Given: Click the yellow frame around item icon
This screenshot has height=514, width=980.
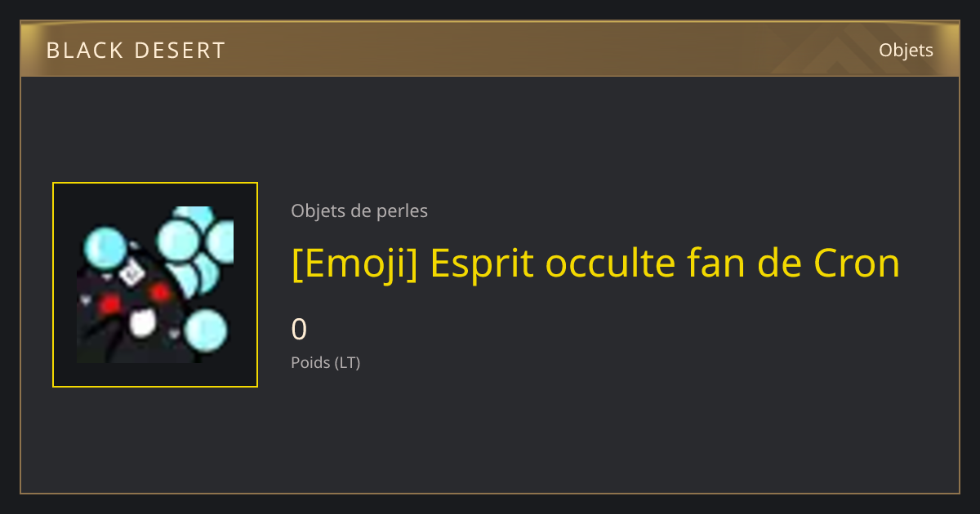Looking at the screenshot, I should [155, 285].
